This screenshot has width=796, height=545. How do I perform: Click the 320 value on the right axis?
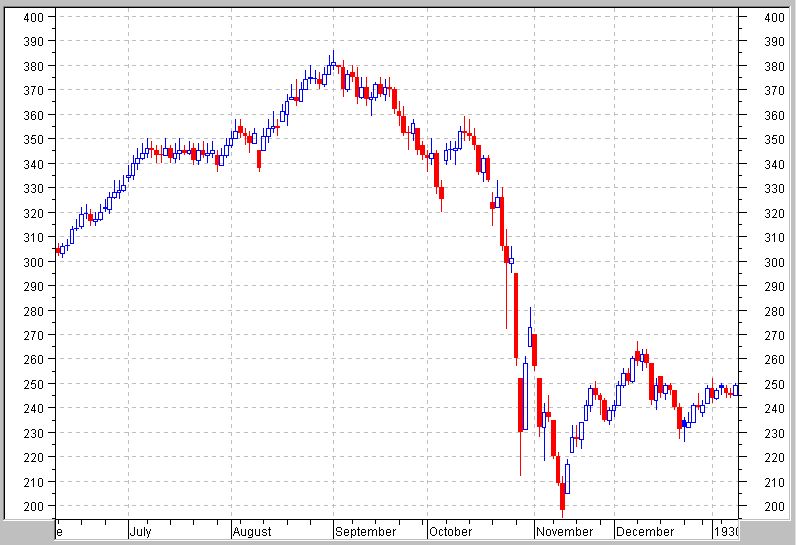[774, 213]
